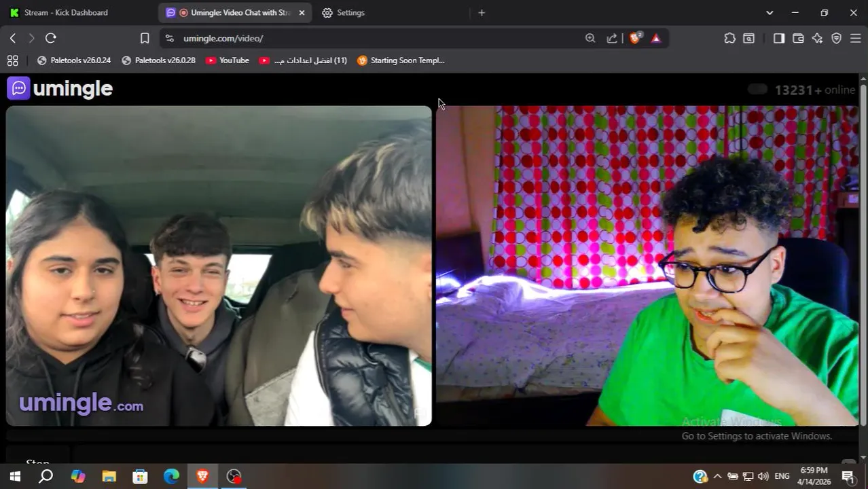
Task: Open the Paletools v26.0.24 bookmark
Action: click(74, 60)
